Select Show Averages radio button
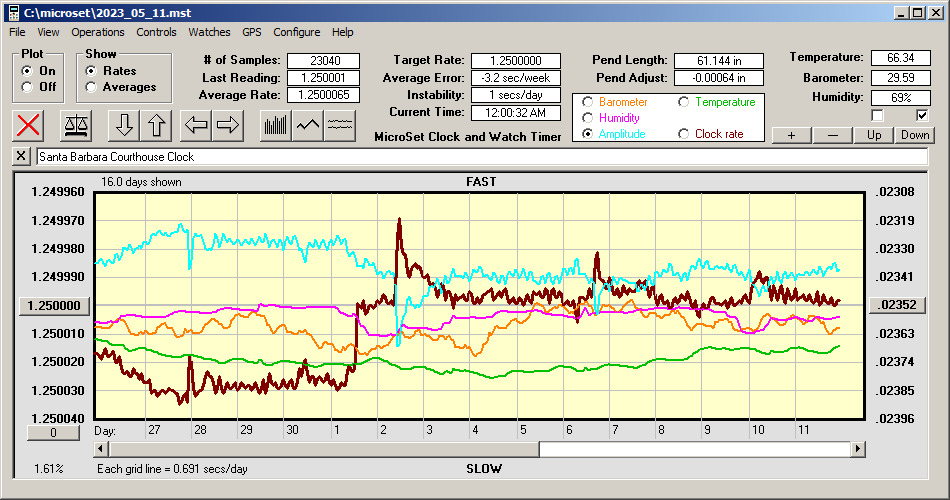This screenshot has height=500, width=950. tap(91, 87)
